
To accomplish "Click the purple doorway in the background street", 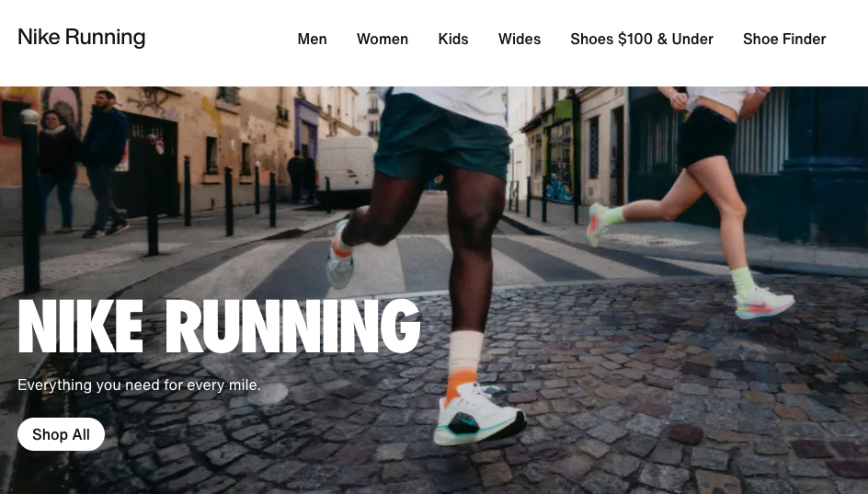I will pos(307,129).
